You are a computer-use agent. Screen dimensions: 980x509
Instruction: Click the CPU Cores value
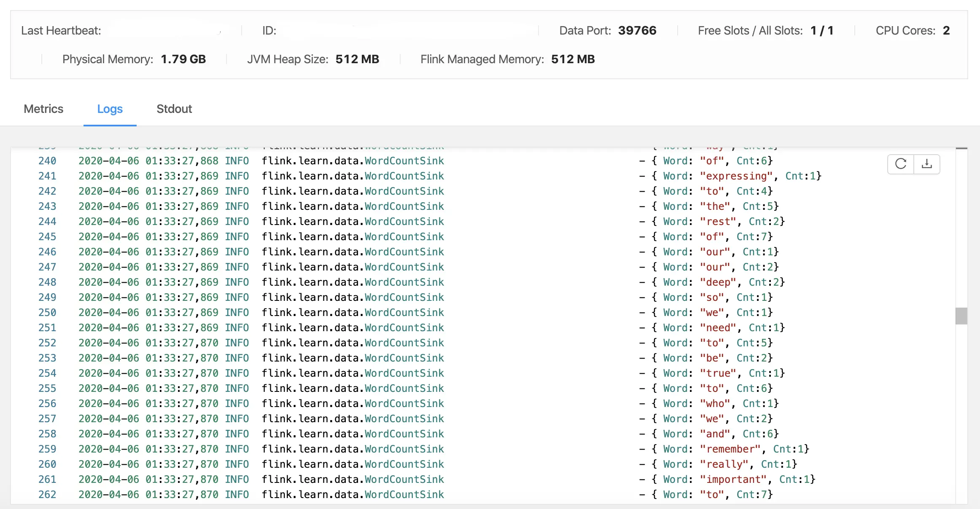tap(946, 30)
